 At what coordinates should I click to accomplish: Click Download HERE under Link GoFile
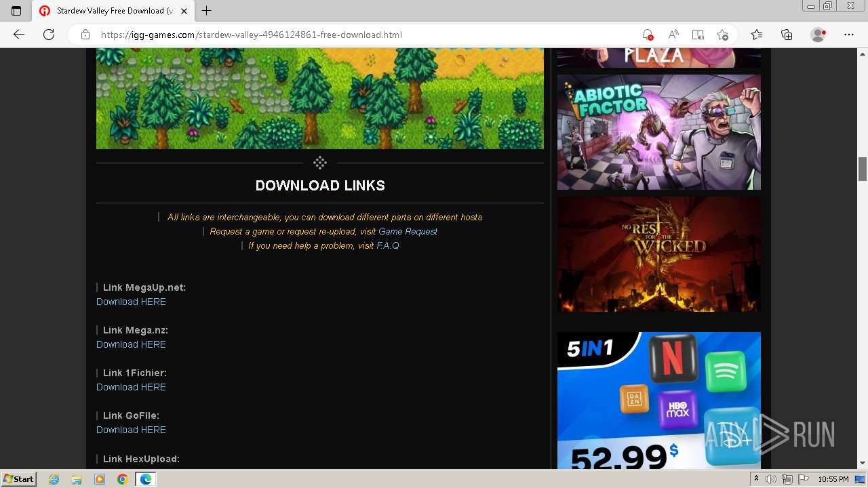pyautogui.click(x=131, y=430)
